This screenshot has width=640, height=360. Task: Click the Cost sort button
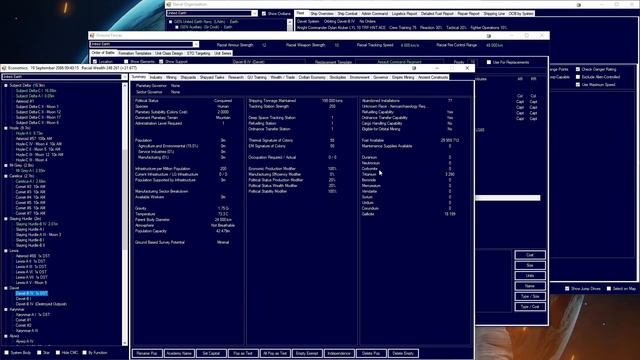pyautogui.click(x=530, y=255)
